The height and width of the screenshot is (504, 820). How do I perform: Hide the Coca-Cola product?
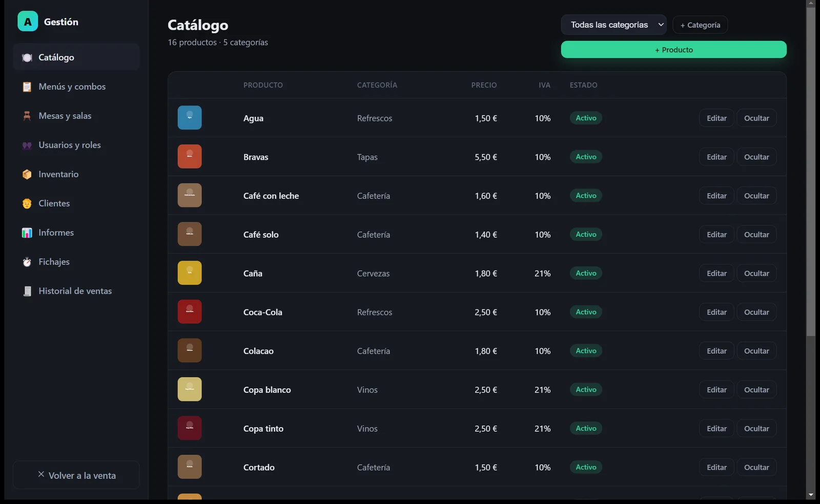[756, 312]
